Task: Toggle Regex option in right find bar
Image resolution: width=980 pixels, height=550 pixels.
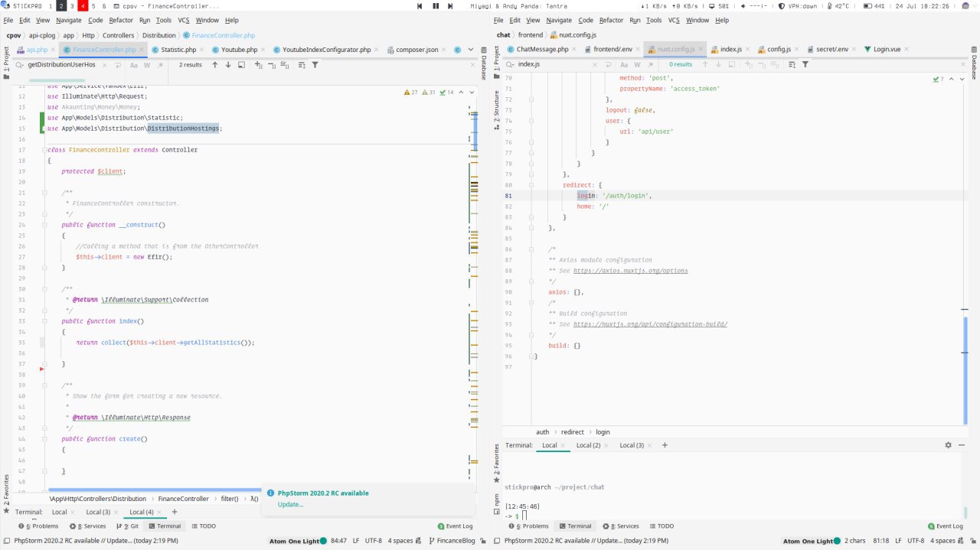Action: (650, 64)
